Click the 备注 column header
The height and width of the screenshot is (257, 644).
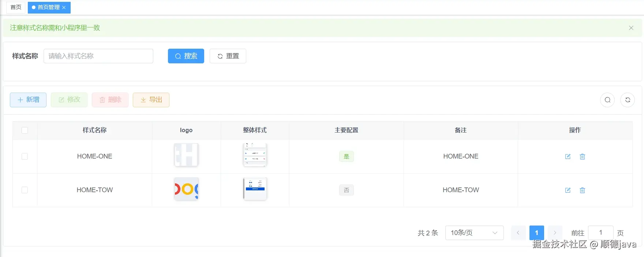pos(461,130)
